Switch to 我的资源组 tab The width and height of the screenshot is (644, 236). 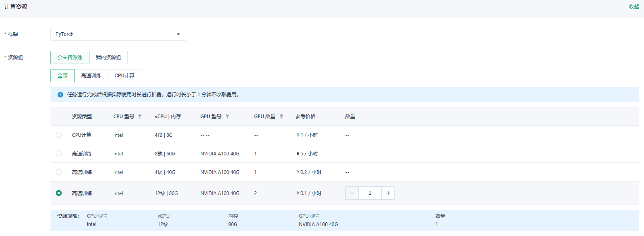pyautogui.click(x=108, y=57)
